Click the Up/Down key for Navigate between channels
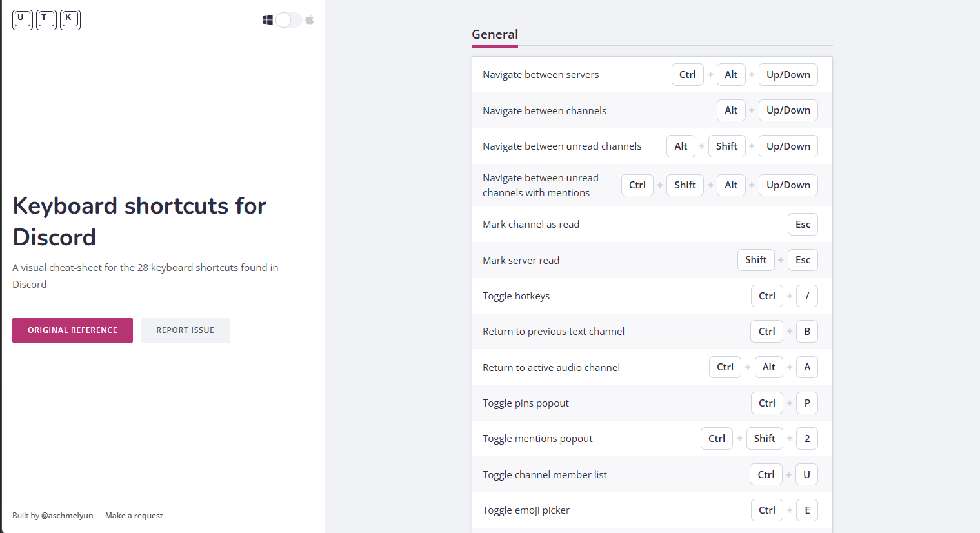This screenshot has width=980, height=533. point(788,110)
